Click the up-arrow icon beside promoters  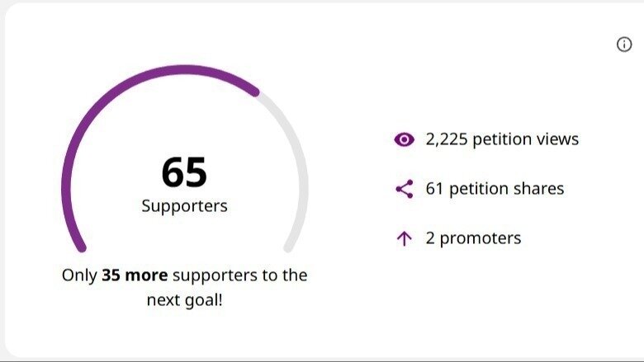point(404,239)
